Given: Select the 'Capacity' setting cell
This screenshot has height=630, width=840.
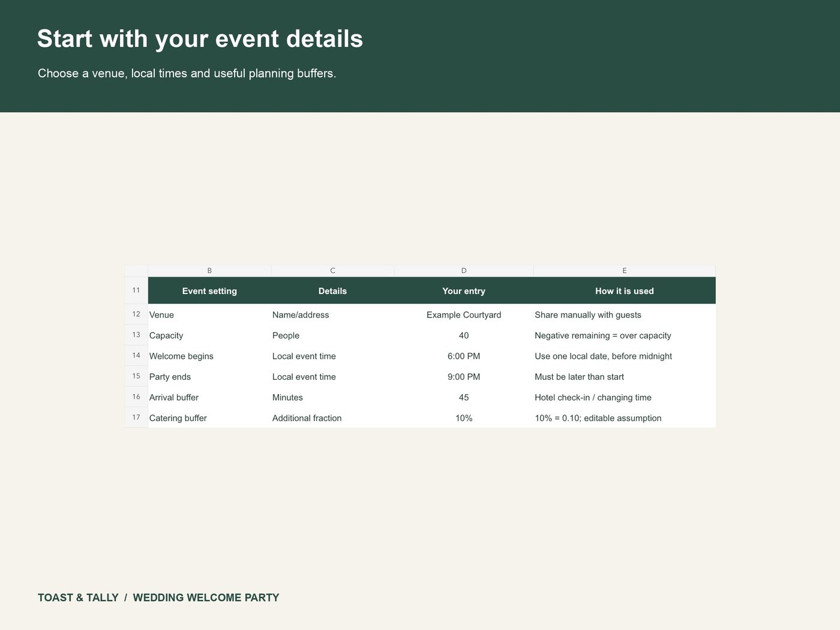Looking at the screenshot, I should [209, 335].
